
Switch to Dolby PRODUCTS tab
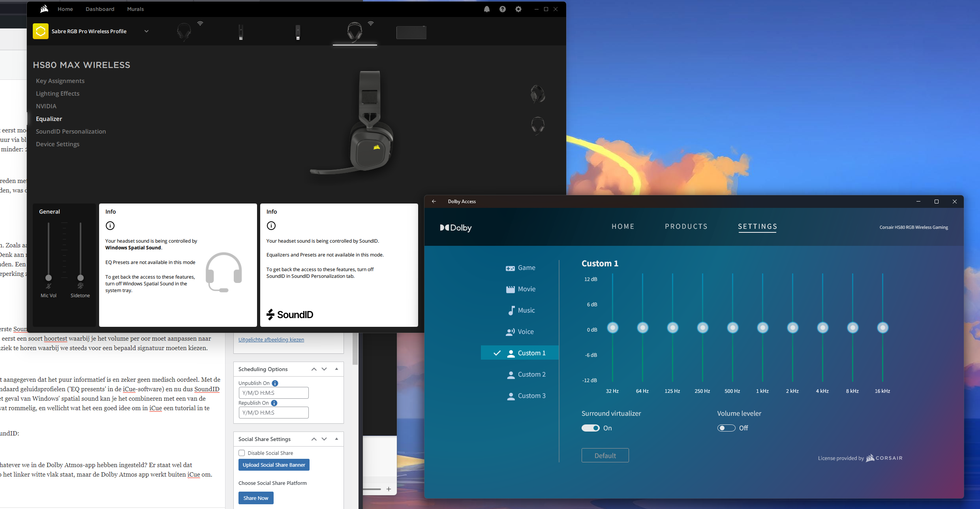pyautogui.click(x=686, y=226)
